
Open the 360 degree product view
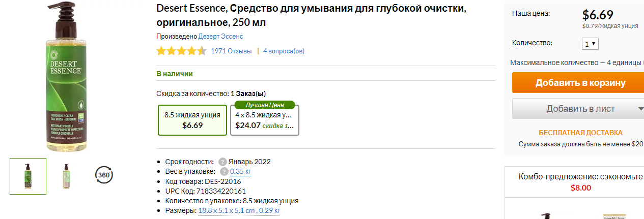104,175
